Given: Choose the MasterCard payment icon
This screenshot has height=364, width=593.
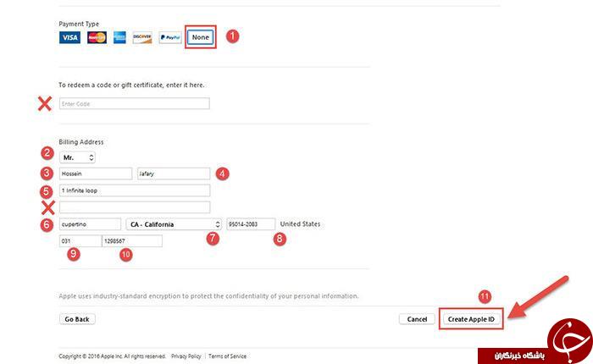Looking at the screenshot, I should (x=97, y=37).
